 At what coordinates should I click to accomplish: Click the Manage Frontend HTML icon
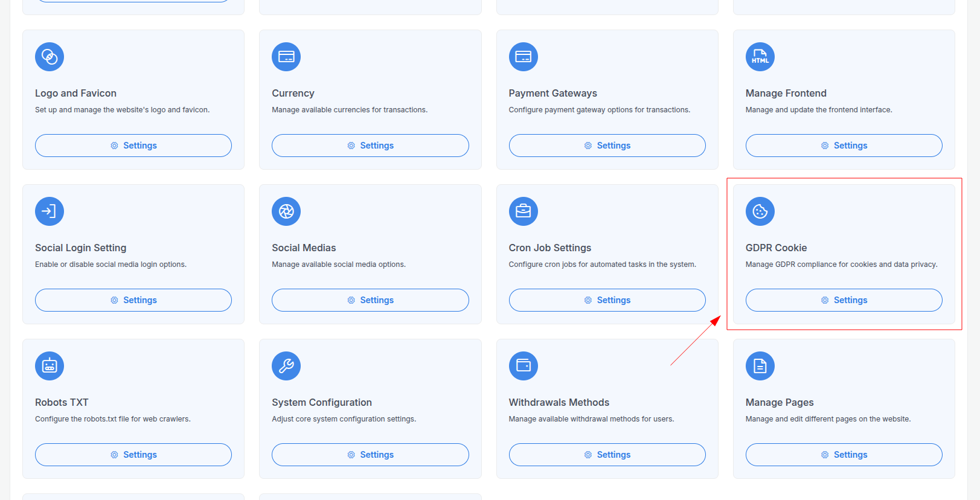click(760, 57)
